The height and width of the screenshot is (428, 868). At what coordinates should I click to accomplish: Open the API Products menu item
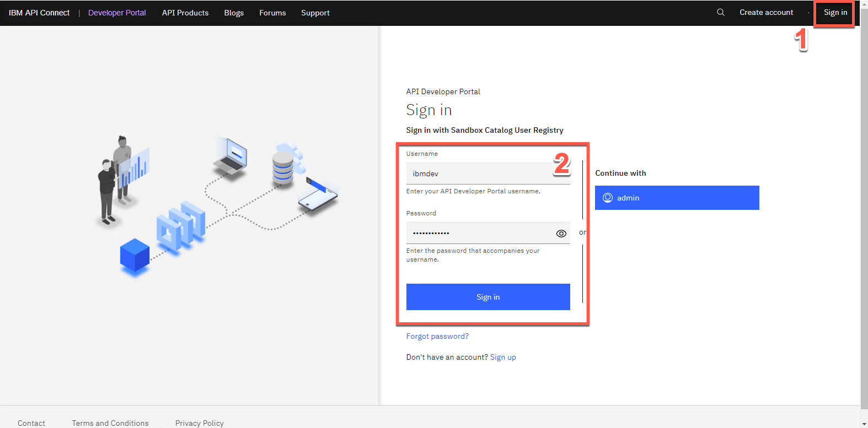(x=185, y=13)
